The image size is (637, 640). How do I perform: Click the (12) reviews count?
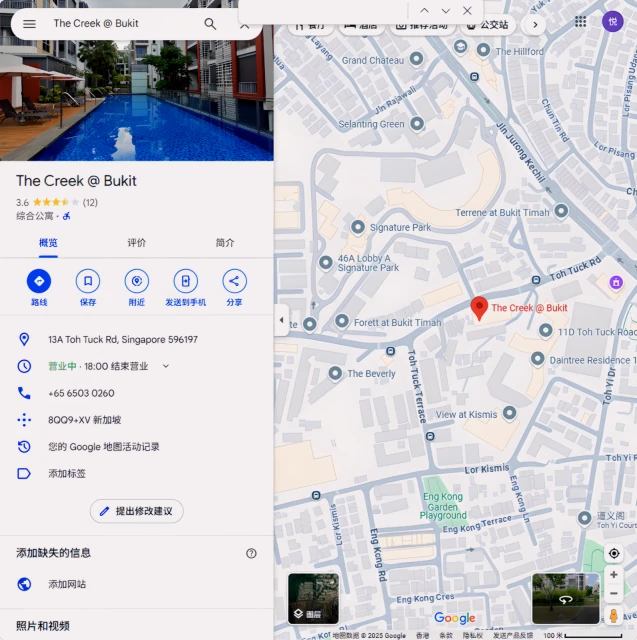click(90, 202)
